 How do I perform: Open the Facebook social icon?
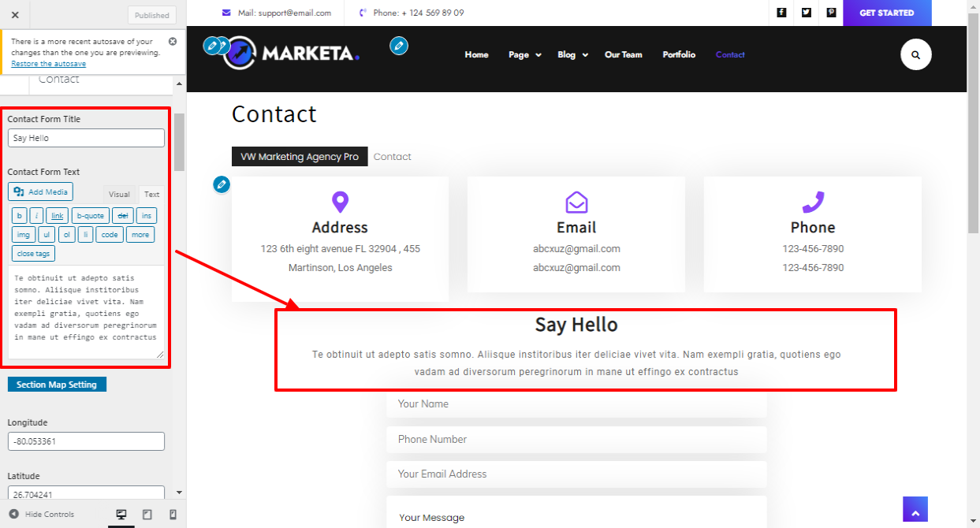[x=781, y=13]
